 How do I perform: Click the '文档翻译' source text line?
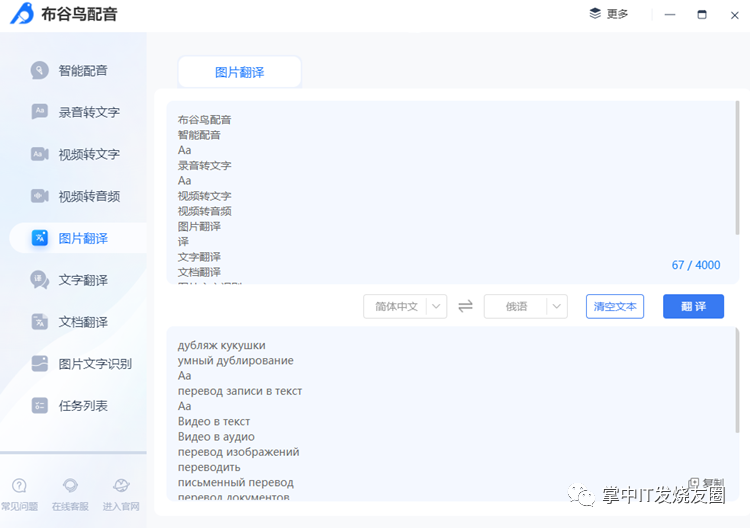199,272
